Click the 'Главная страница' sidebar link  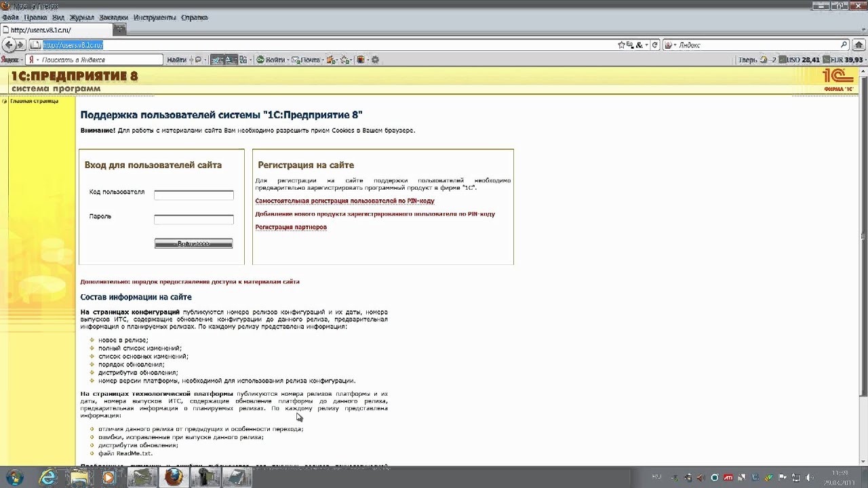tap(34, 101)
